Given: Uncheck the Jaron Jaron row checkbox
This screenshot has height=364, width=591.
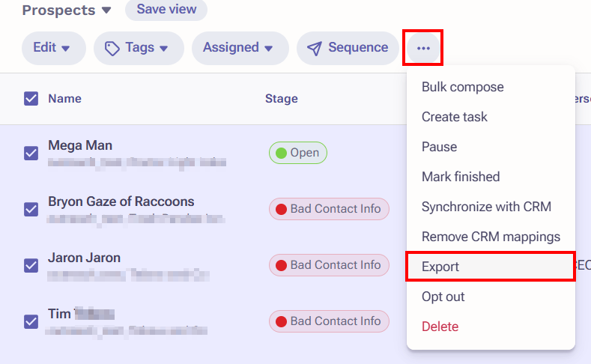Looking at the screenshot, I should click(31, 266).
